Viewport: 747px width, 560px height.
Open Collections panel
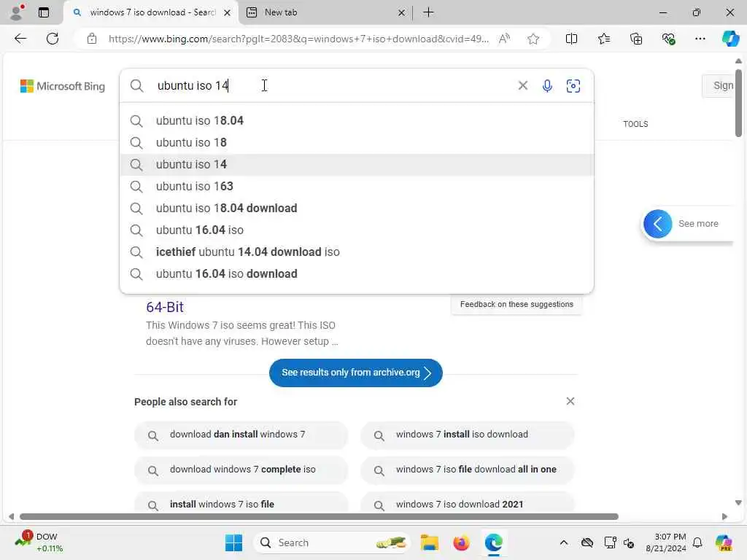pos(636,39)
